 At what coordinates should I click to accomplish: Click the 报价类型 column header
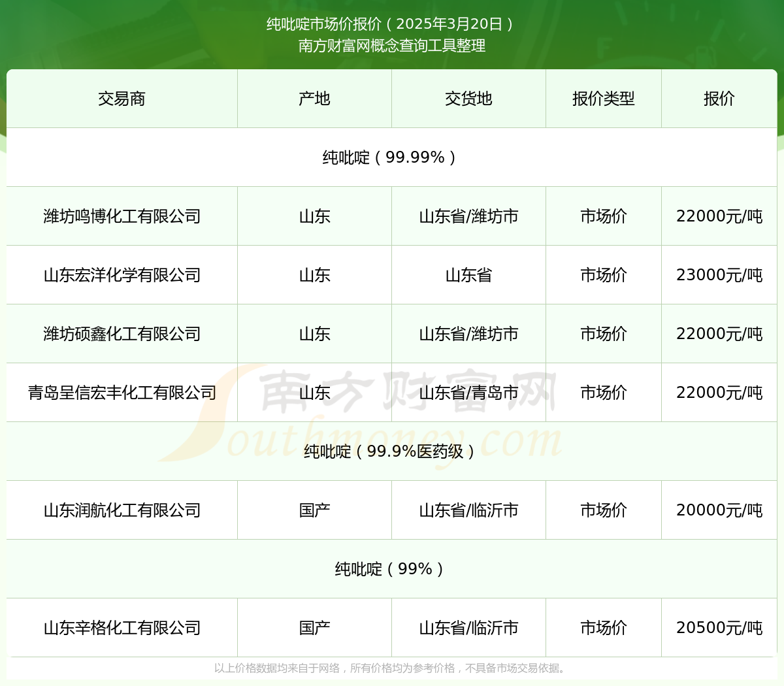(604, 99)
